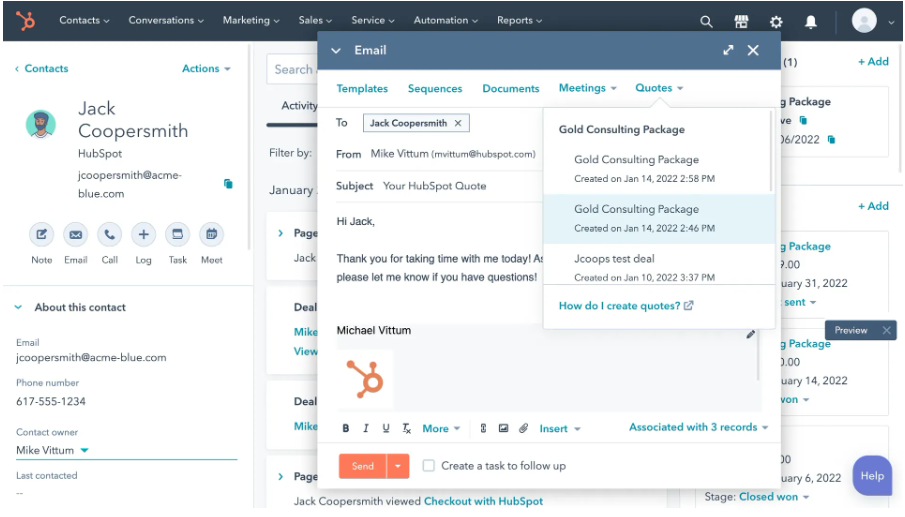Screen dimensions: 905x517
Task: Click the HubSpot logo in the email signature
Action: 365,379
